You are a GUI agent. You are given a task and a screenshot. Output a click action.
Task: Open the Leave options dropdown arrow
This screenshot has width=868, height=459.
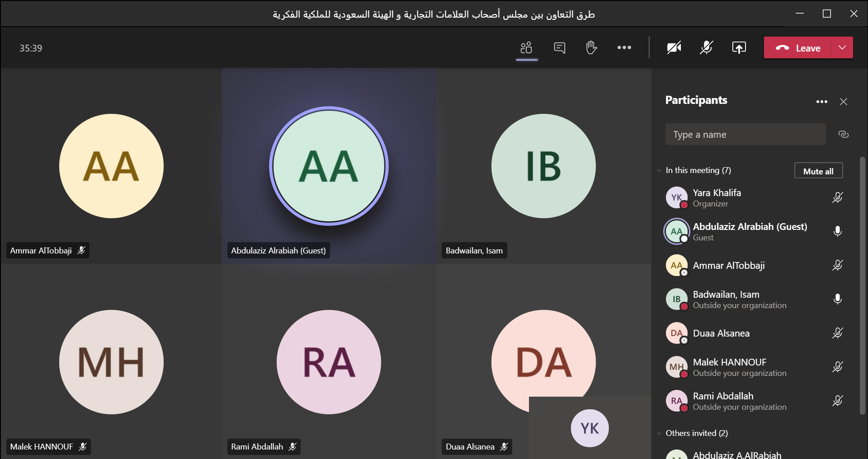[x=842, y=48]
